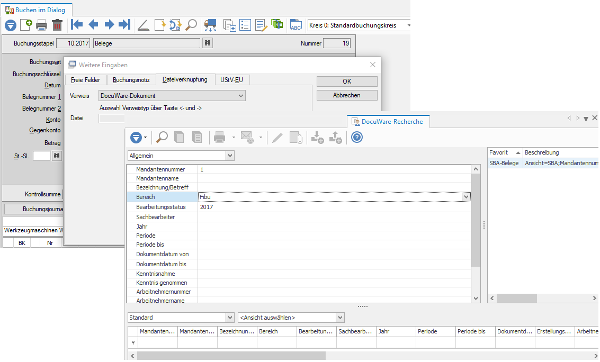Screen dimensions: 600x362
Task: Switch to the Freie Felder tab
Action: pos(85,80)
